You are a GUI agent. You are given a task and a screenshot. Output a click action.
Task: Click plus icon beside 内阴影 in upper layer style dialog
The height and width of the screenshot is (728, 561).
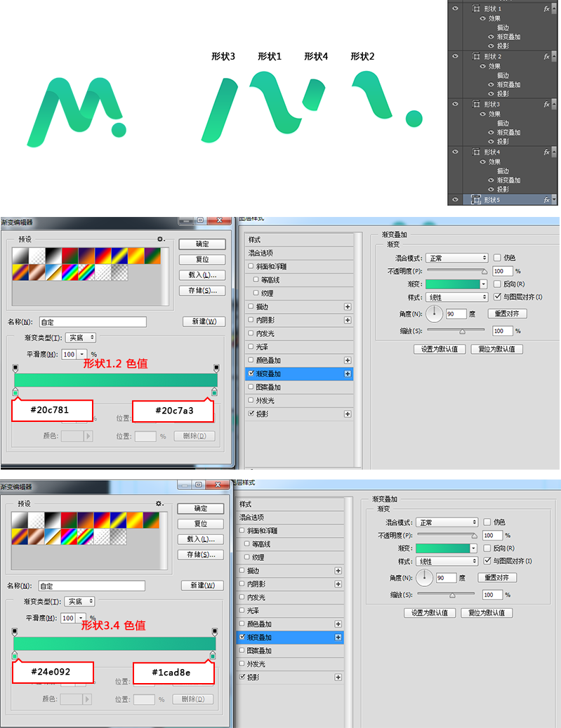pyautogui.click(x=348, y=320)
